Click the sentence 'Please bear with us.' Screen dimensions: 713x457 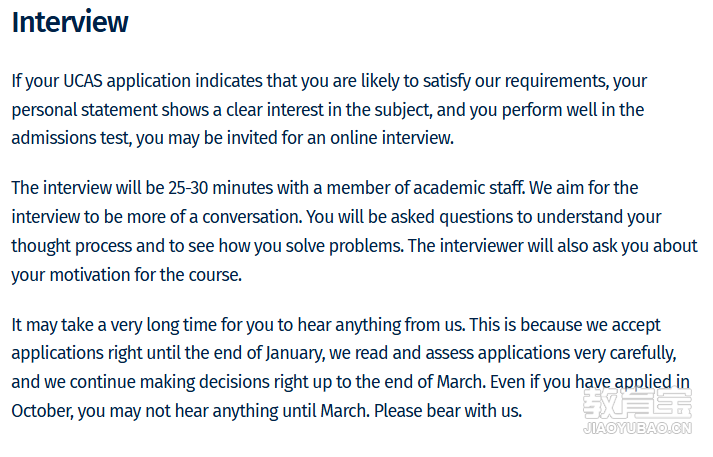tap(448, 411)
